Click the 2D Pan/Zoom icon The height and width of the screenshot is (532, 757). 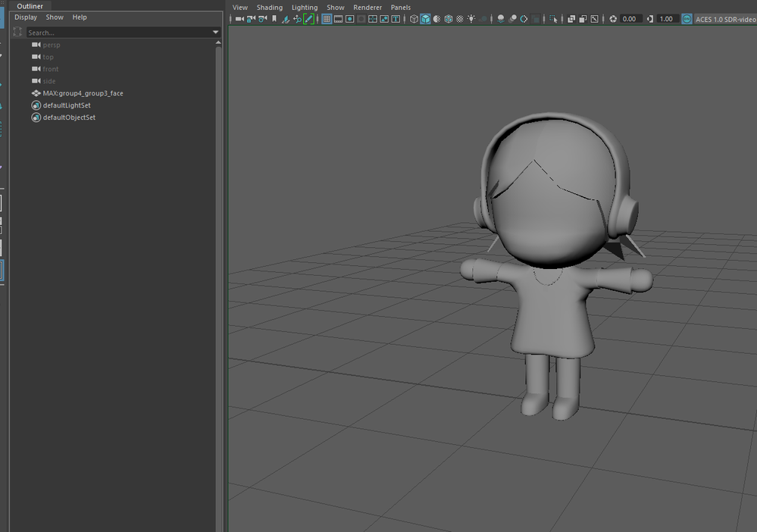click(x=297, y=19)
